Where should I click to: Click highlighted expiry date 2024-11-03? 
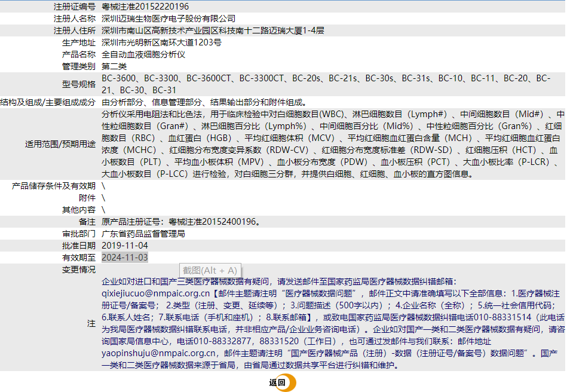click(125, 258)
